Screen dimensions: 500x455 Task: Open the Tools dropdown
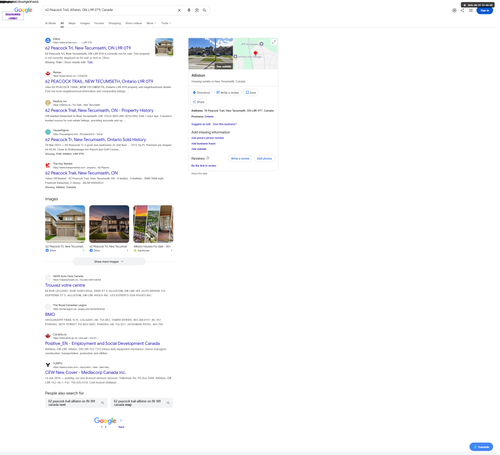(166, 23)
